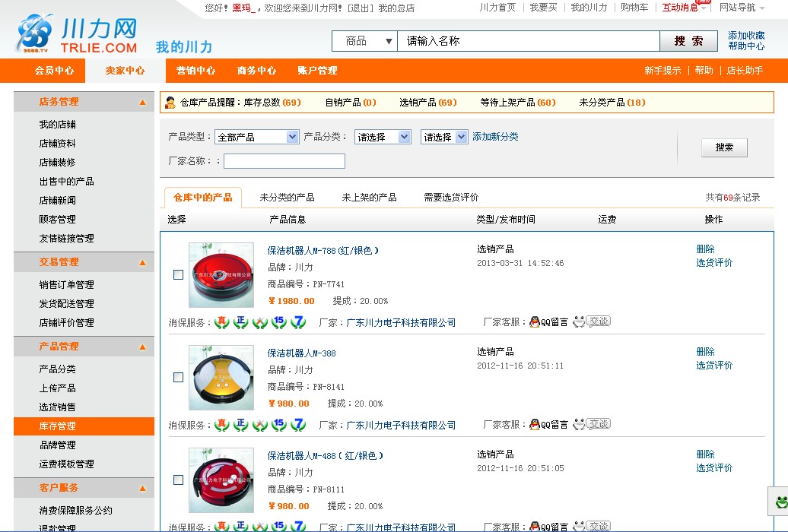Switch to the 未上架的产品 tab

pos(370,196)
